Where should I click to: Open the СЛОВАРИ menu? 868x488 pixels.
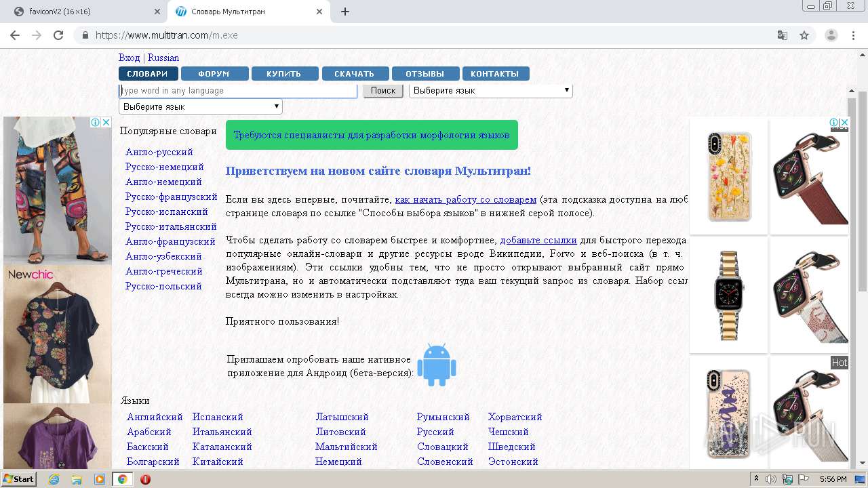click(148, 74)
